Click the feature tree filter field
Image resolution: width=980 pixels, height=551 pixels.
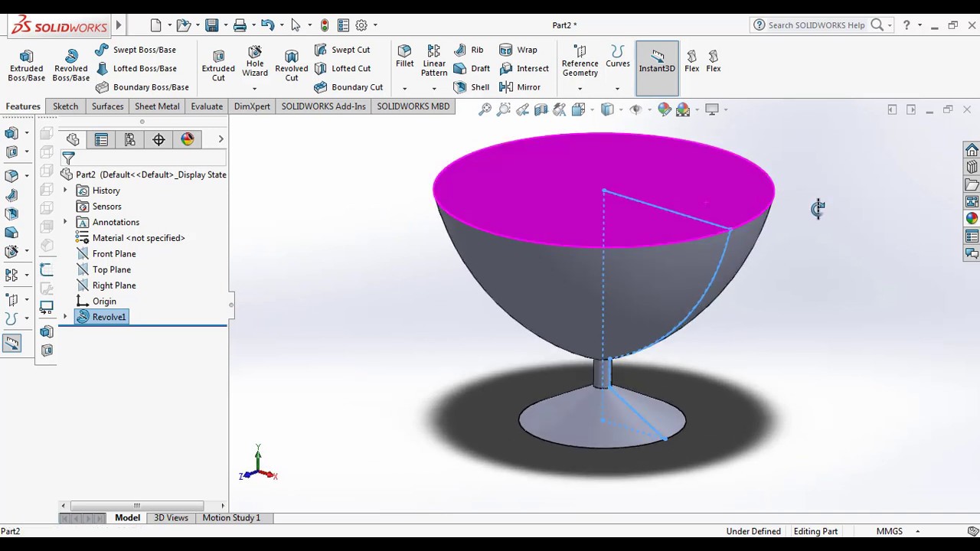point(144,158)
